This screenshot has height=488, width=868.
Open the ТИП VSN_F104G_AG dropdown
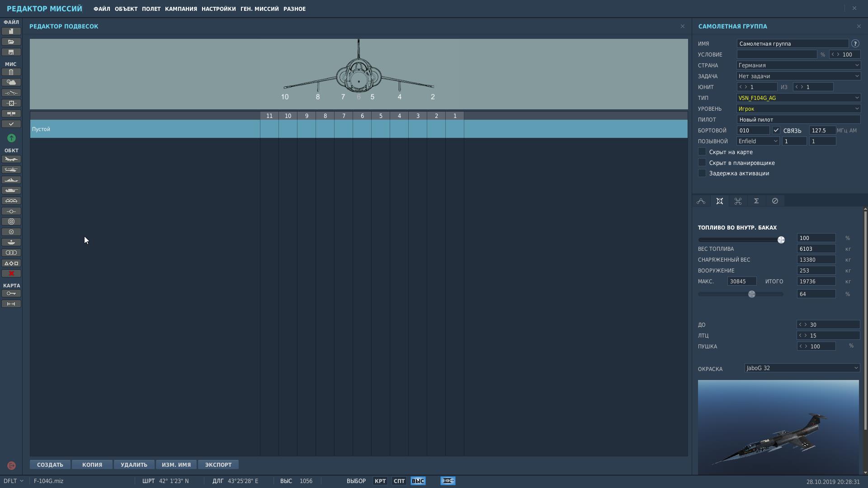[x=798, y=98]
